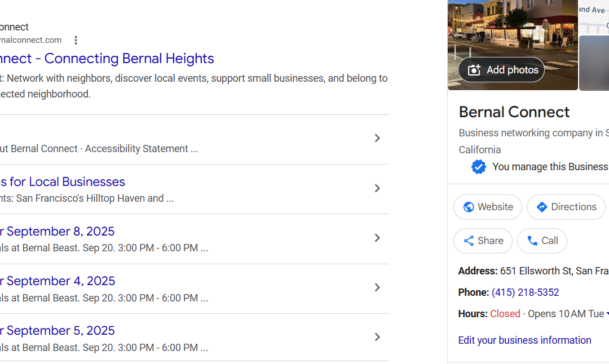Click the chevron beside the Accessibility Statement result

click(377, 138)
